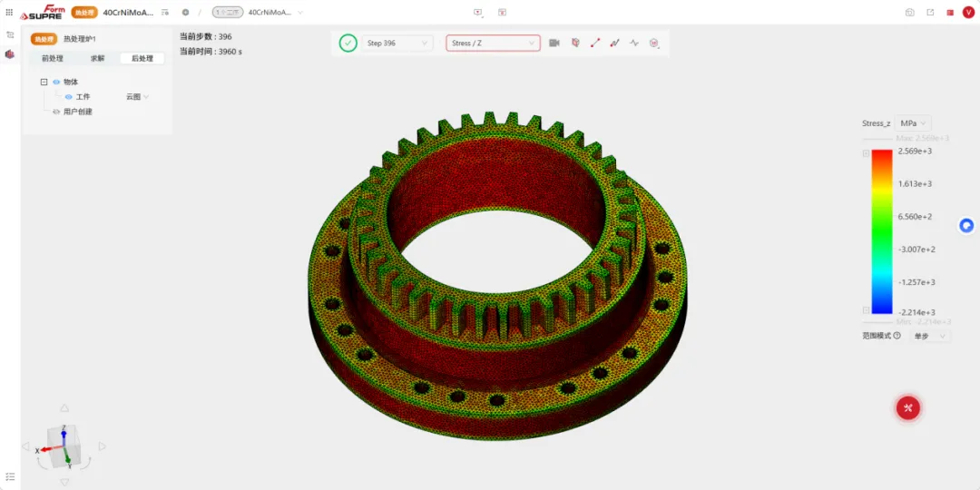The image size is (980, 490).
Task: Start animation recording with video camera icon
Action: pyautogui.click(x=554, y=44)
